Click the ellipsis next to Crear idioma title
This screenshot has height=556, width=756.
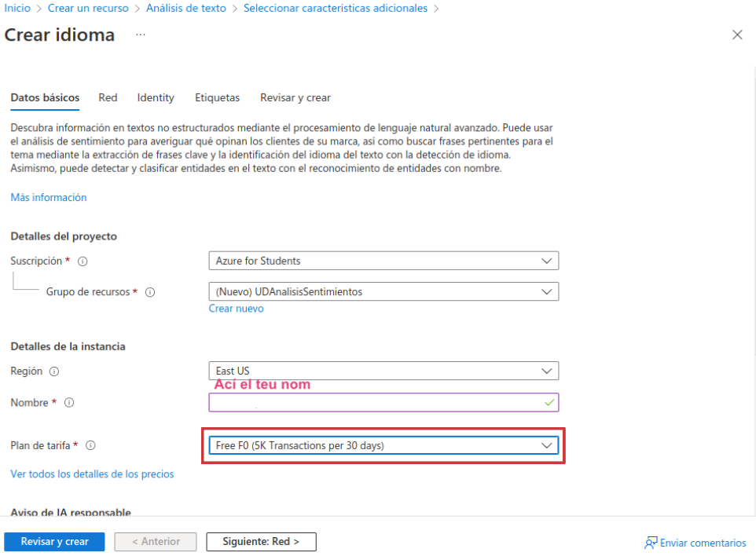[x=139, y=35]
